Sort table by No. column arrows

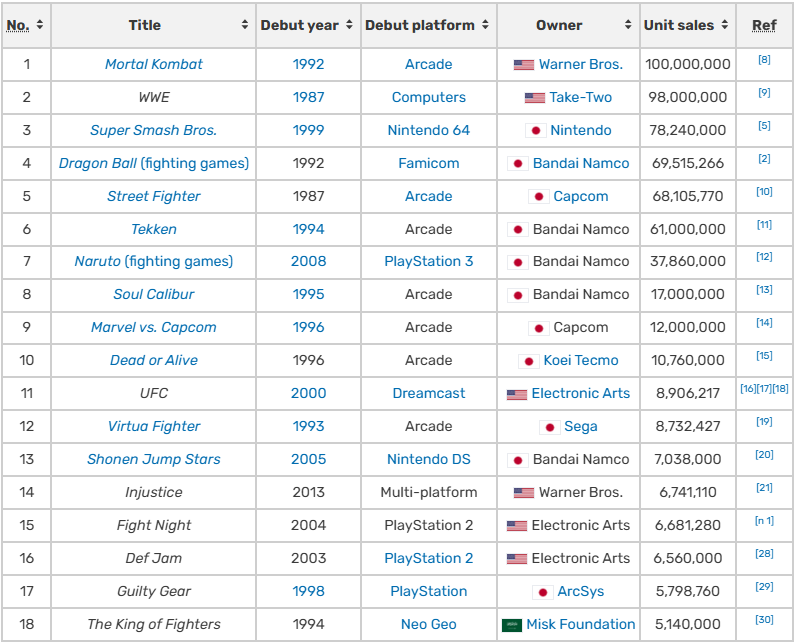coord(40,25)
